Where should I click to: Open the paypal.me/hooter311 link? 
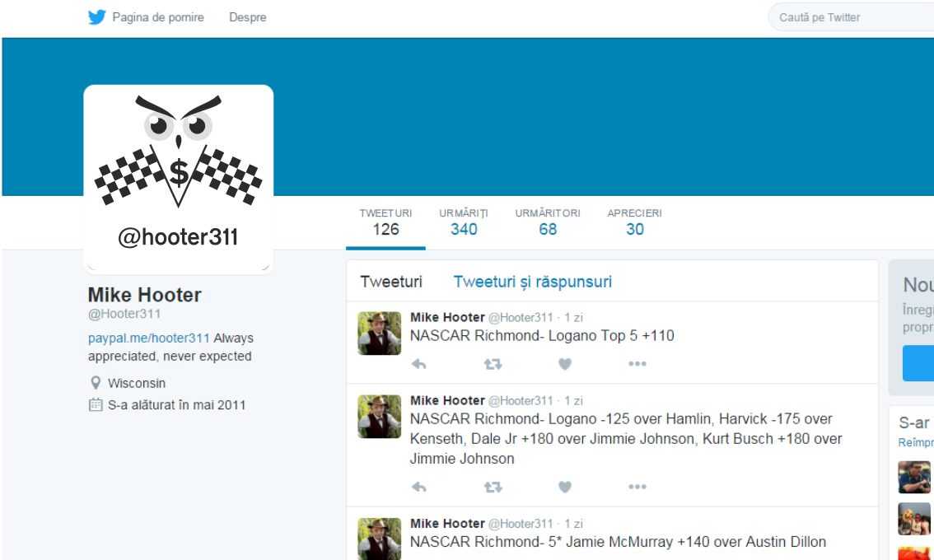149,338
